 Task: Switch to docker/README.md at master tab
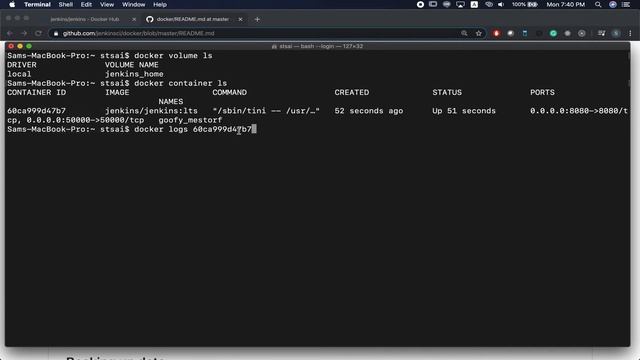[x=193, y=19]
